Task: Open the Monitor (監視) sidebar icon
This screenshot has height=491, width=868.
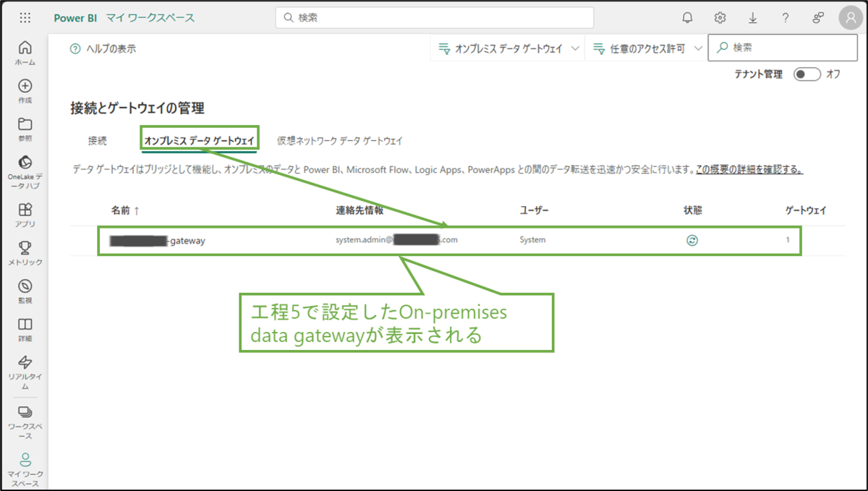Action: click(x=25, y=291)
